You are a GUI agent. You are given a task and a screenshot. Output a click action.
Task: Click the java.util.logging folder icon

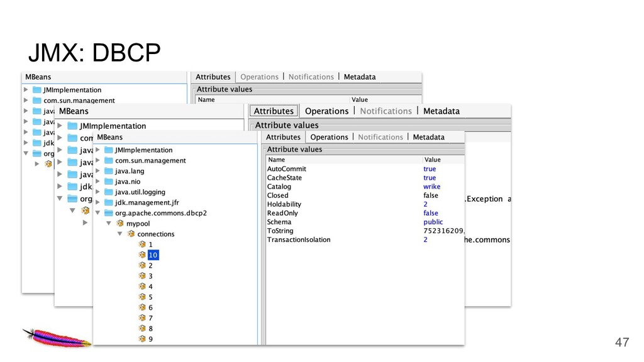tap(109, 192)
